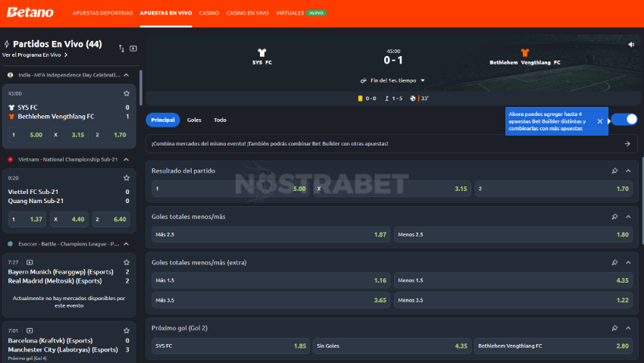The image size is (644, 363).
Task: Open Virtuales section
Action: pyautogui.click(x=290, y=13)
